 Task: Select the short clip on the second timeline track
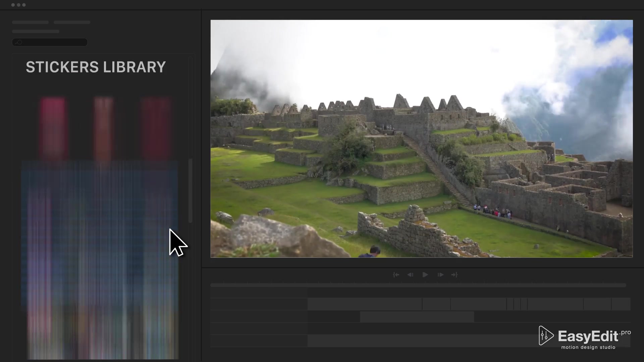[x=417, y=317]
